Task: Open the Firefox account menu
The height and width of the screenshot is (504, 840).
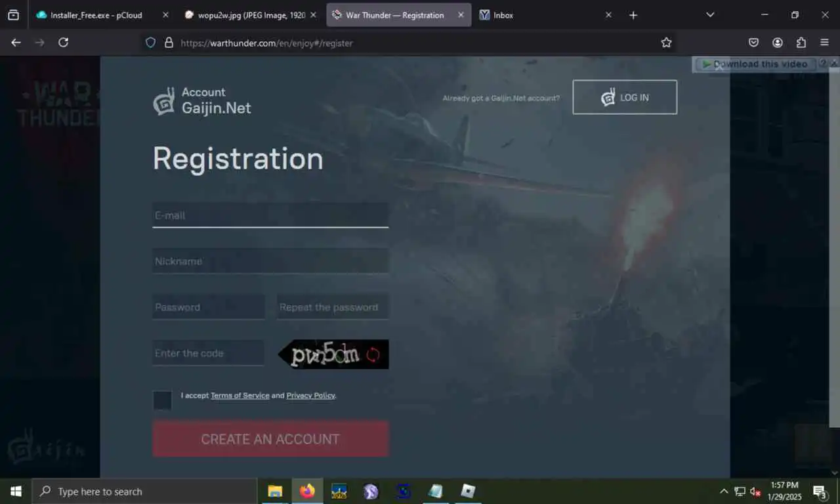Action: [778, 43]
